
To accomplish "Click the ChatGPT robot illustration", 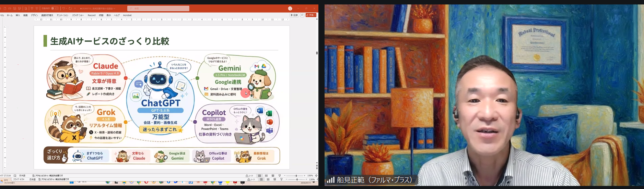I will pyautogui.click(x=158, y=80).
